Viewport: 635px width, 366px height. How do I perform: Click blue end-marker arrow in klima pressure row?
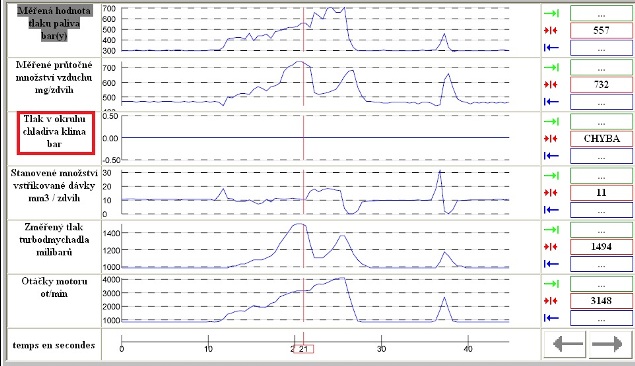(x=551, y=156)
